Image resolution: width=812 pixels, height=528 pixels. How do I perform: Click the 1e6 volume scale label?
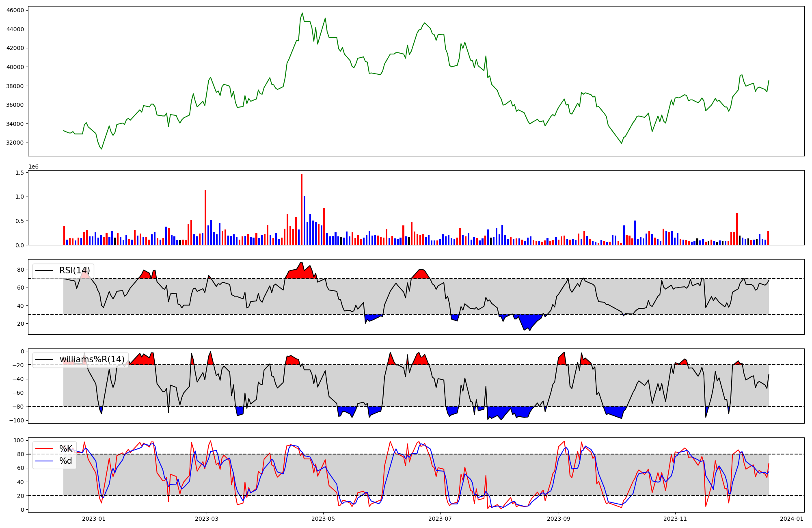pyautogui.click(x=33, y=167)
